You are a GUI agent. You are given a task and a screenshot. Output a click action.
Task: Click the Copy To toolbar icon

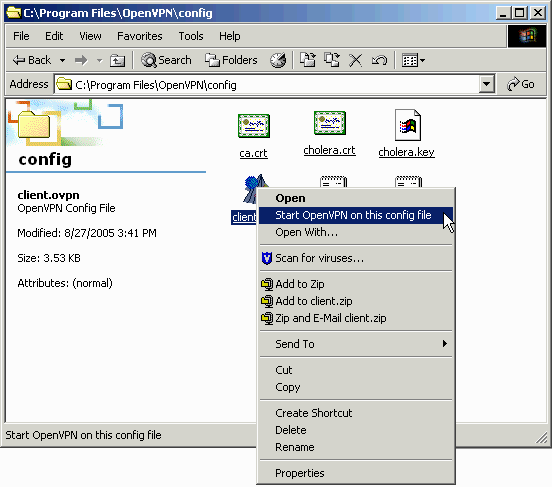(x=332, y=60)
